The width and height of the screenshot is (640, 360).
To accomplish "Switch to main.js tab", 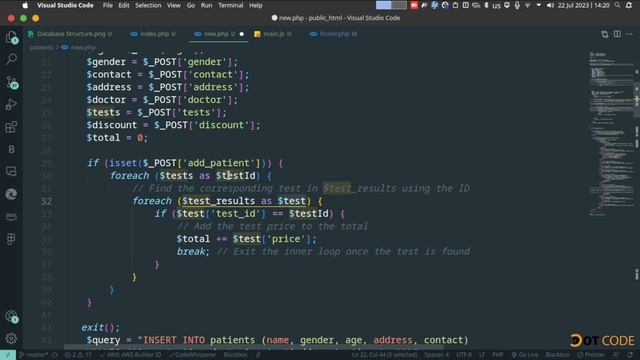I will 273,34.
